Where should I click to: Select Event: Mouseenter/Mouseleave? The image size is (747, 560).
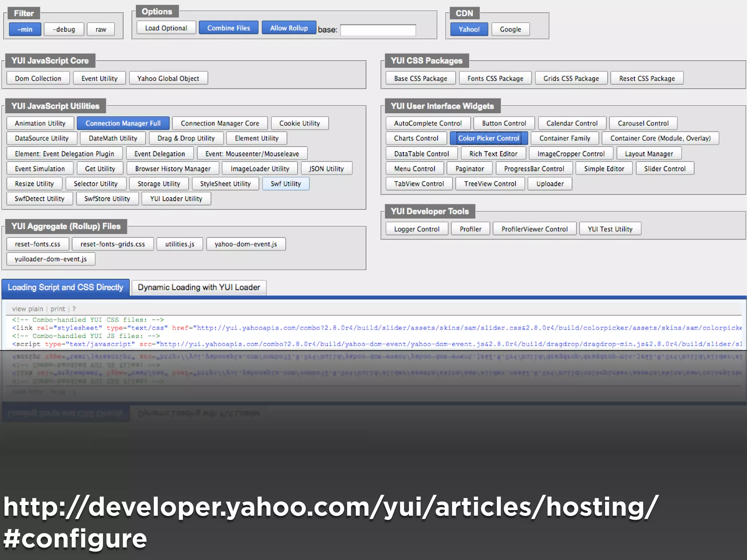point(252,153)
